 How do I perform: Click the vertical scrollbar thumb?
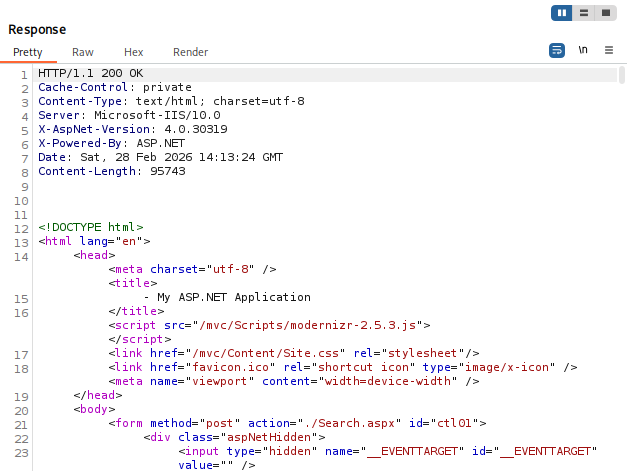click(x=621, y=75)
